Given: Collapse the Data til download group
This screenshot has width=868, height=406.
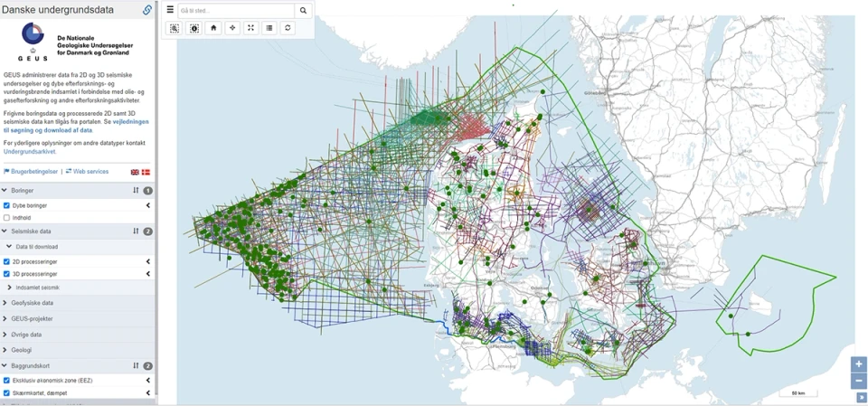Looking at the screenshot, I should click(78, 247).
